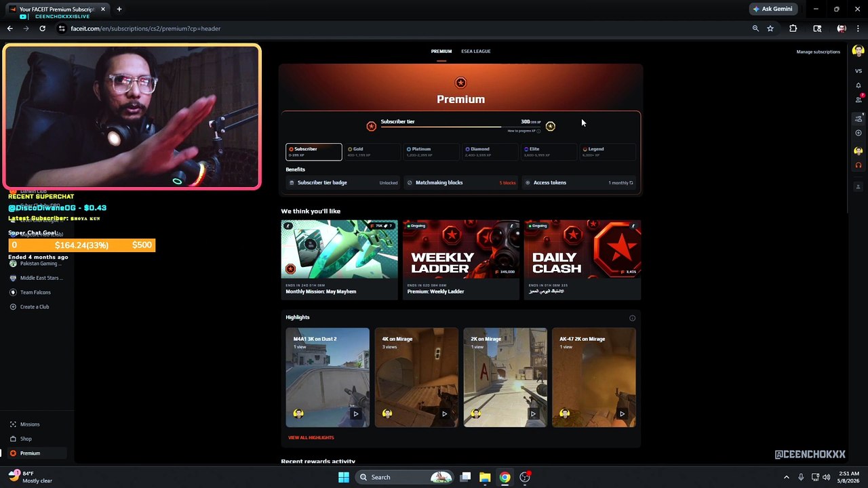Open File Explorer from the taskbar
The width and height of the screenshot is (868, 488).
(485, 477)
